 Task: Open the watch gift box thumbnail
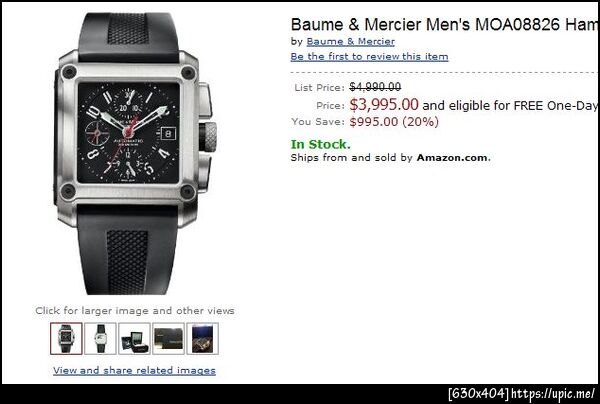134,338
